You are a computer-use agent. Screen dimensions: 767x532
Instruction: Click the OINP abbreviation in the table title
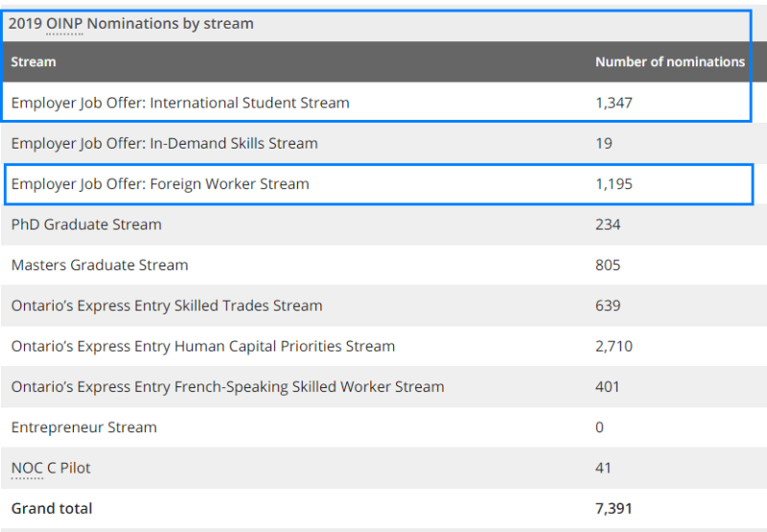click(x=64, y=24)
